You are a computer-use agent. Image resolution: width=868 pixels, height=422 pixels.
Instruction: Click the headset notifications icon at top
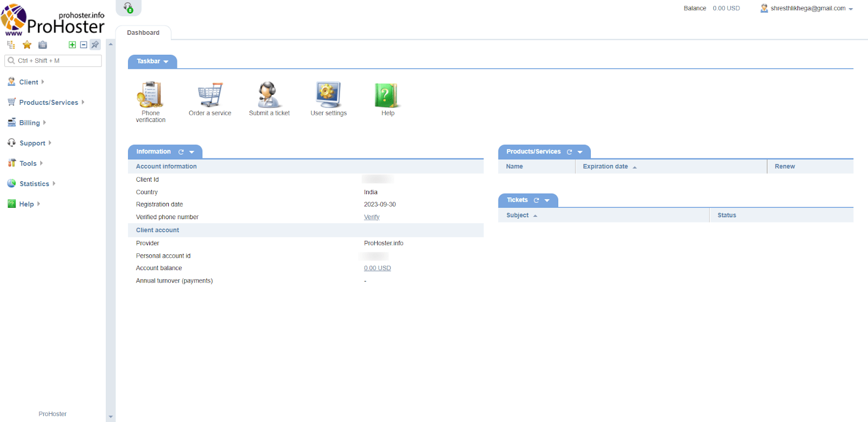[x=128, y=8]
